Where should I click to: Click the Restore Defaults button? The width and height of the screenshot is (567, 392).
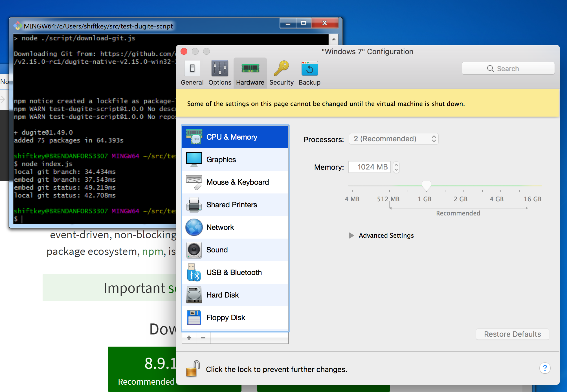tap(512, 334)
